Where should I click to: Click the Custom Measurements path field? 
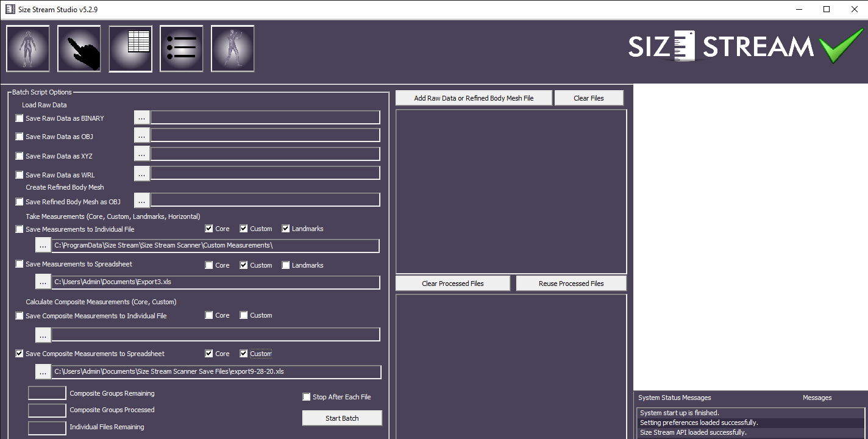[216, 246]
